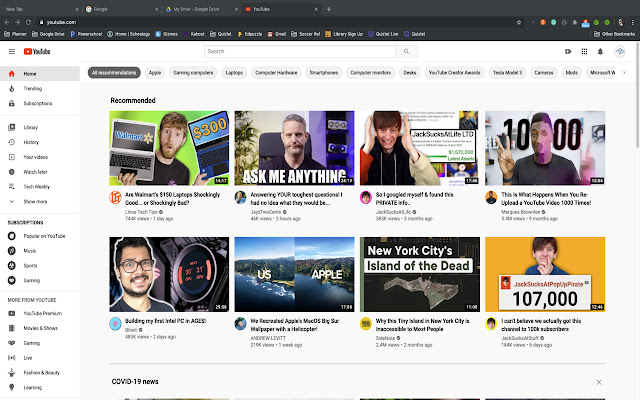The height and width of the screenshot is (400, 640).
Task: Open Popular on YouTube subscription
Action: pos(40,236)
